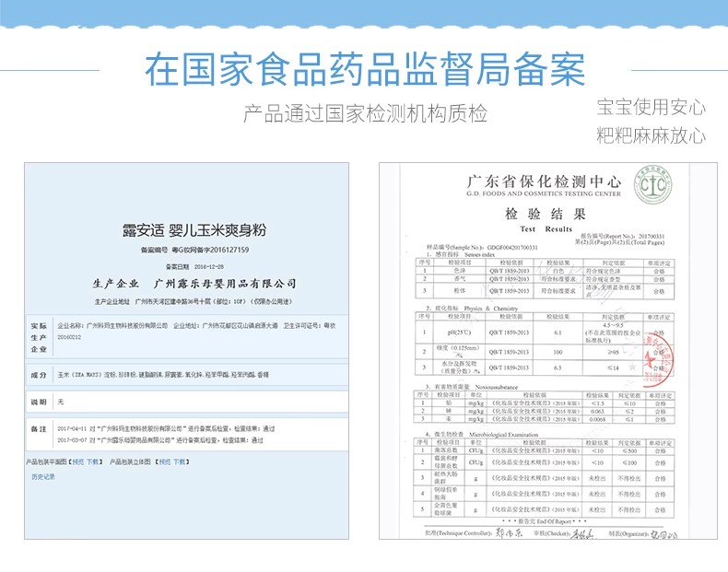Click the 备注 row label

39,428
